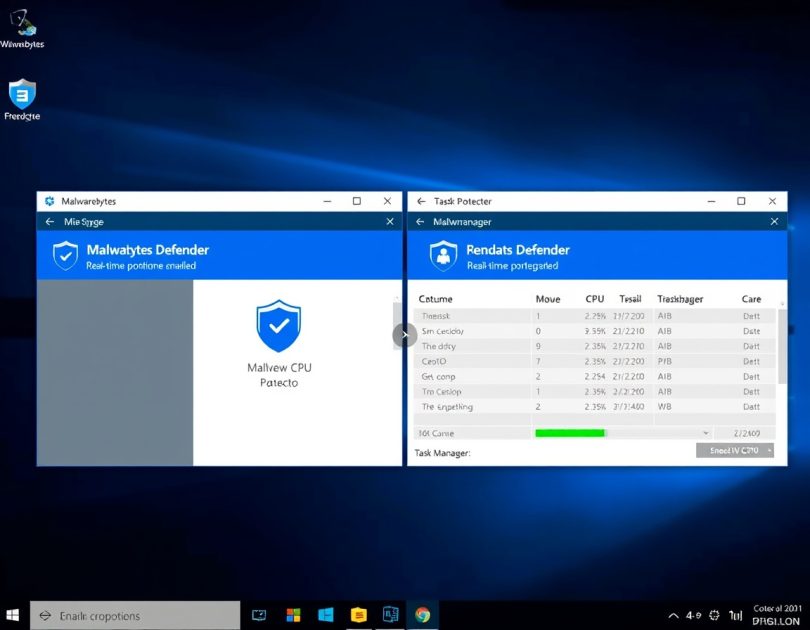Go back using arrow beside Mie Syge
This screenshot has height=630, width=810.
(x=50, y=222)
